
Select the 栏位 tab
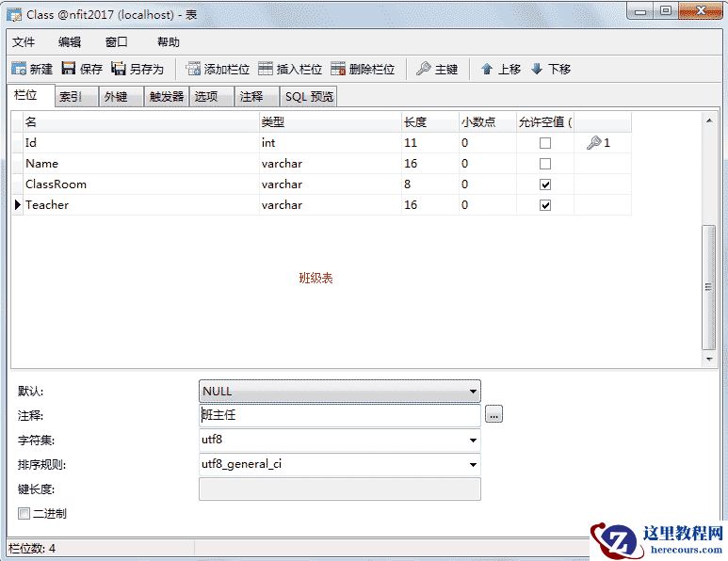[x=31, y=95]
